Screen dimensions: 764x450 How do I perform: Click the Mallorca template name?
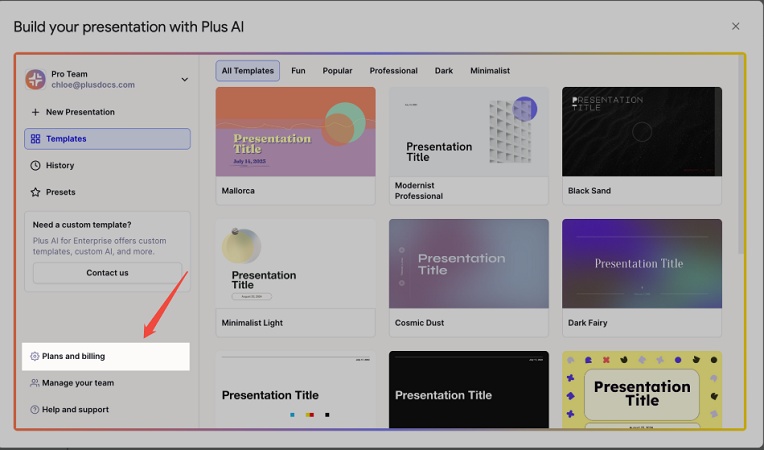(x=238, y=191)
